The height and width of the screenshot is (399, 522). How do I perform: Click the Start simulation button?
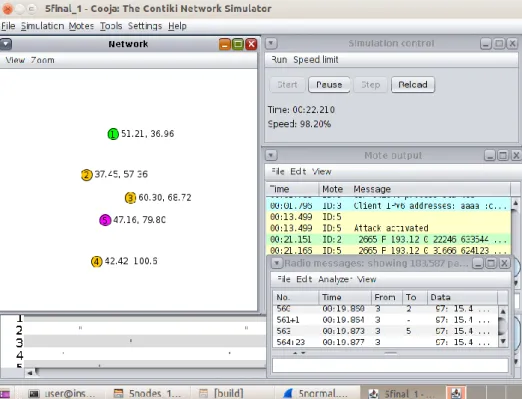(287, 85)
